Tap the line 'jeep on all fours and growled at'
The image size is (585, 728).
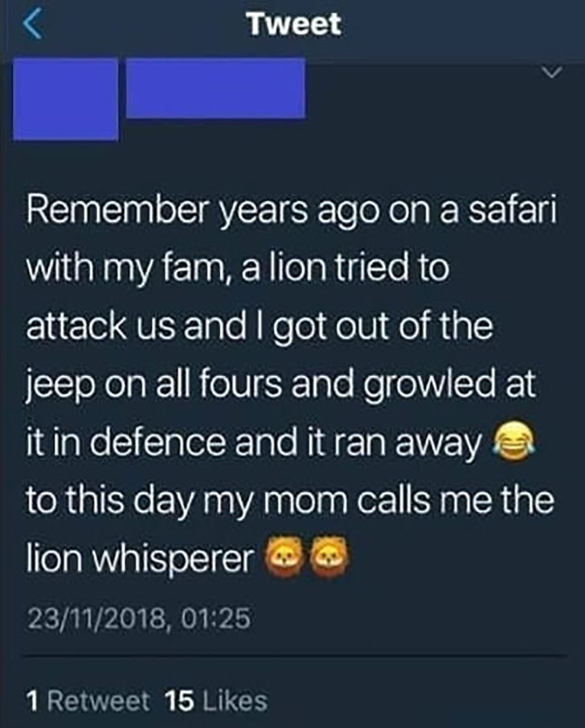[281, 386]
